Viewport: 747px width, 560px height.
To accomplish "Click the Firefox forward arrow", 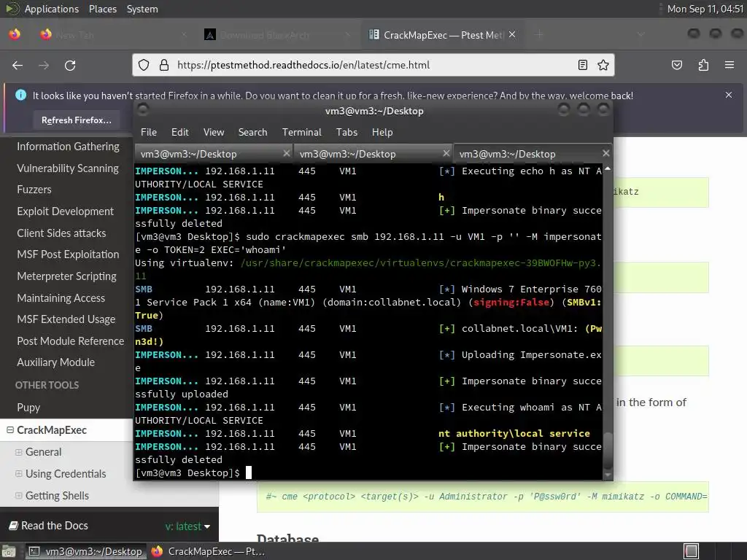I will point(44,65).
